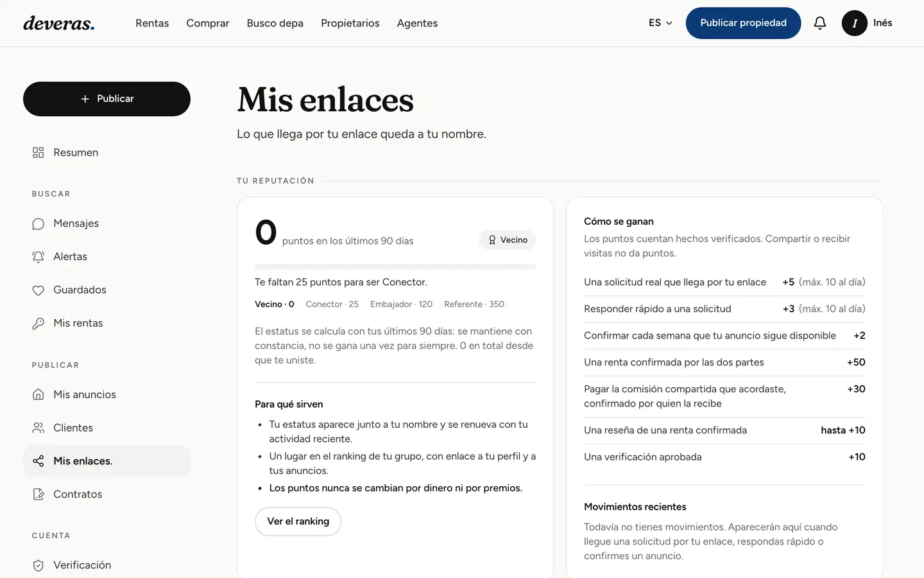This screenshot has width=924, height=578.
Task: Click the 'Te faltan 25 puntos' text
Action: (x=341, y=282)
